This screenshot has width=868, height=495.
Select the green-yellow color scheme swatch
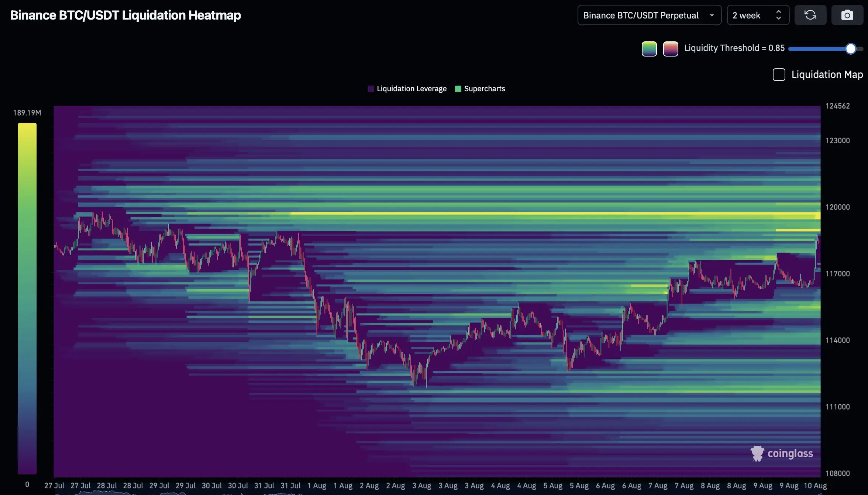649,49
